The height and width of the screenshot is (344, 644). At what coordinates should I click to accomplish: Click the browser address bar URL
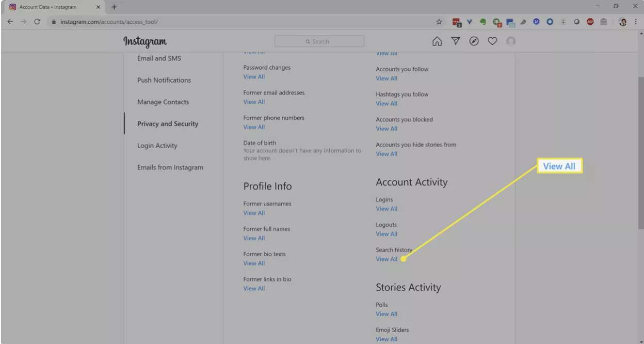(109, 22)
